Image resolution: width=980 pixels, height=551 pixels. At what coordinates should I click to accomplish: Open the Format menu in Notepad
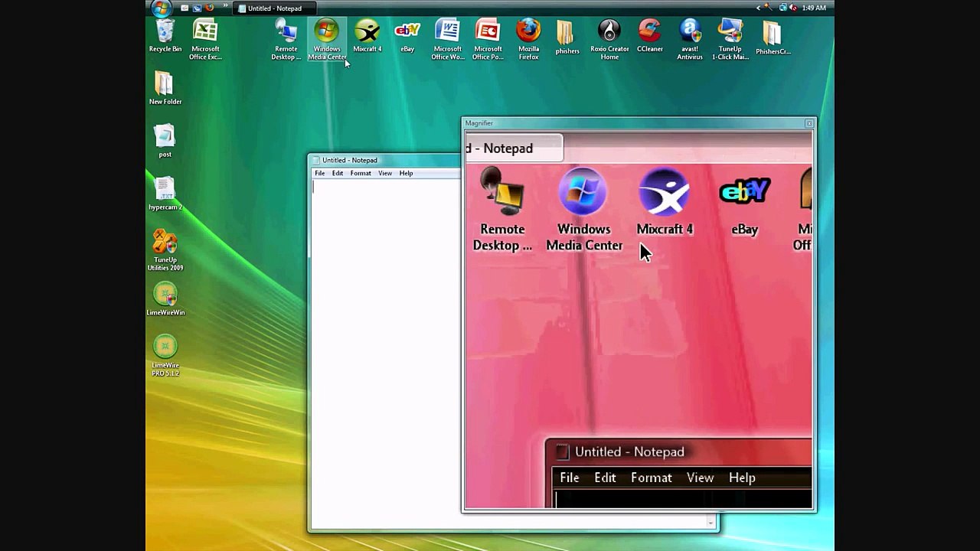[361, 173]
